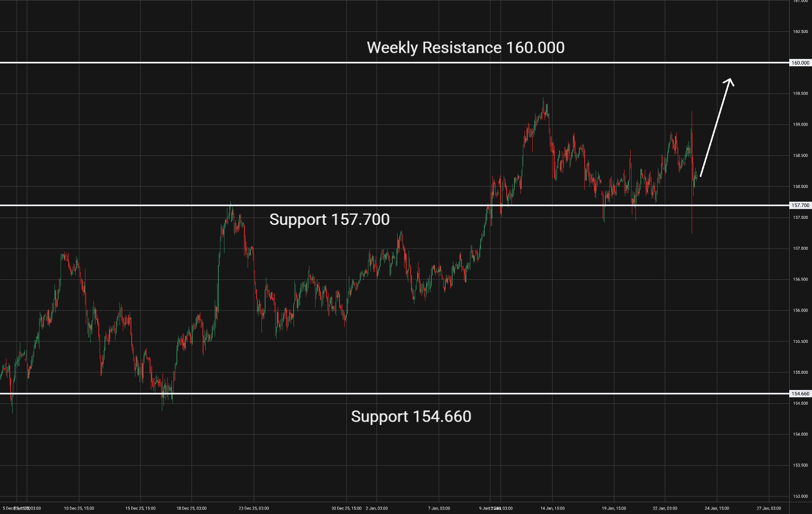
Task: Click the 18 Dec 25, 03:00 date label
Action: [191, 508]
